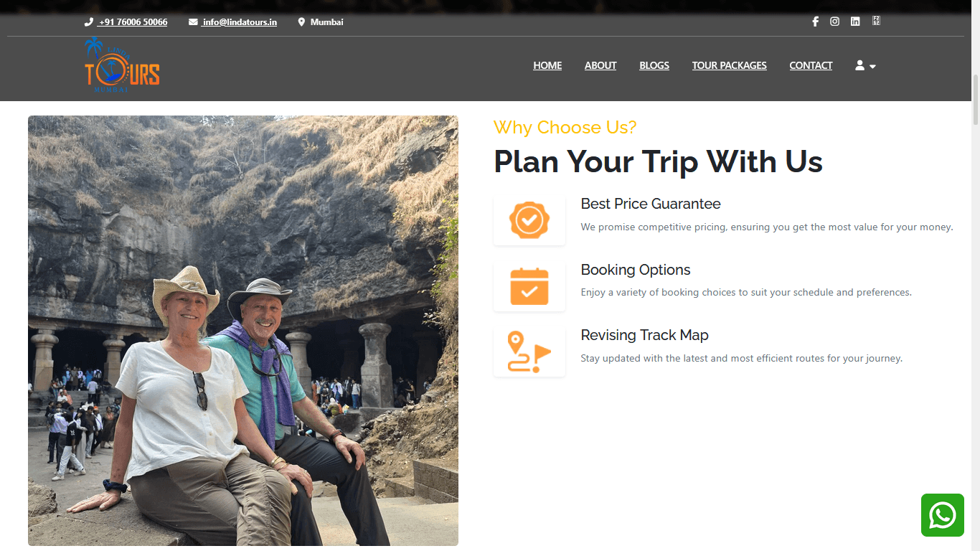Click the Mumbai location text

click(x=326, y=22)
